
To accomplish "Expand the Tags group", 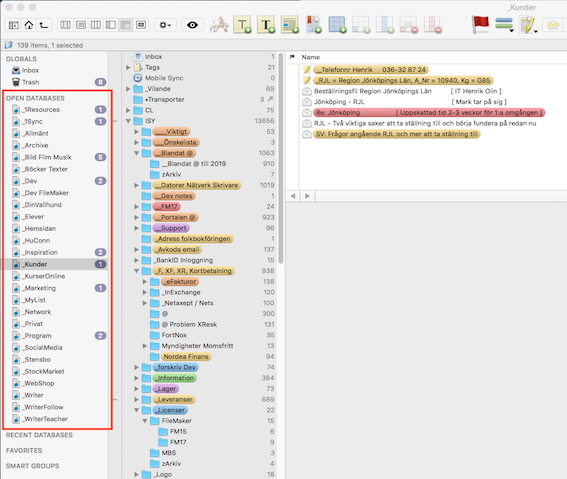I will pos(128,68).
